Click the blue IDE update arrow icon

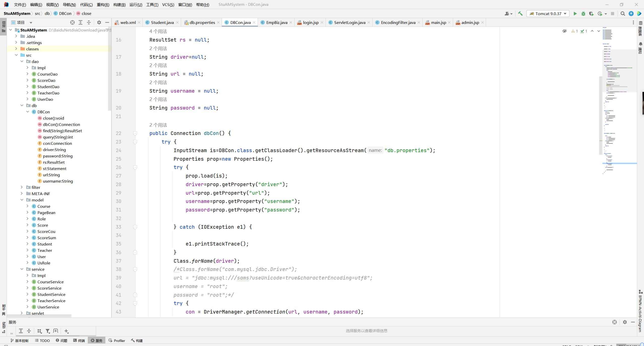(x=631, y=14)
